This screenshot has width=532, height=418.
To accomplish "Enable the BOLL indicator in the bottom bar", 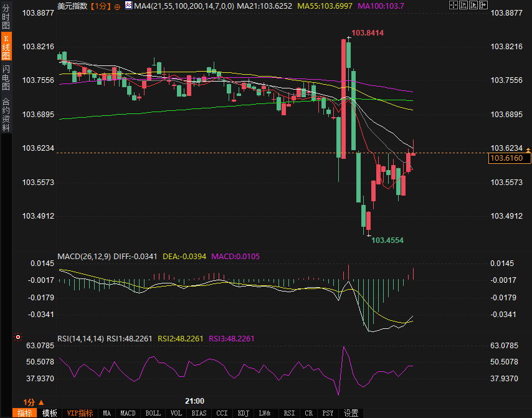I will click(x=153, y=413).
